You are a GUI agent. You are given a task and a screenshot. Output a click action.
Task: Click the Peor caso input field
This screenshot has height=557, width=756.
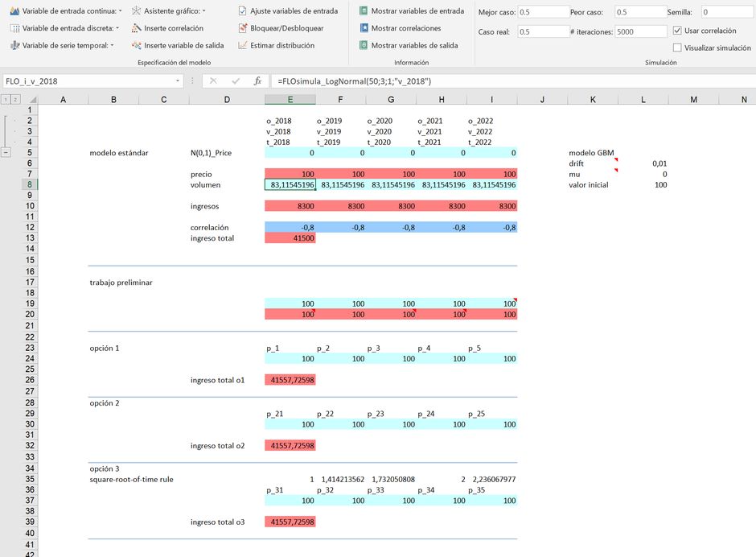(x=641, y=12)
